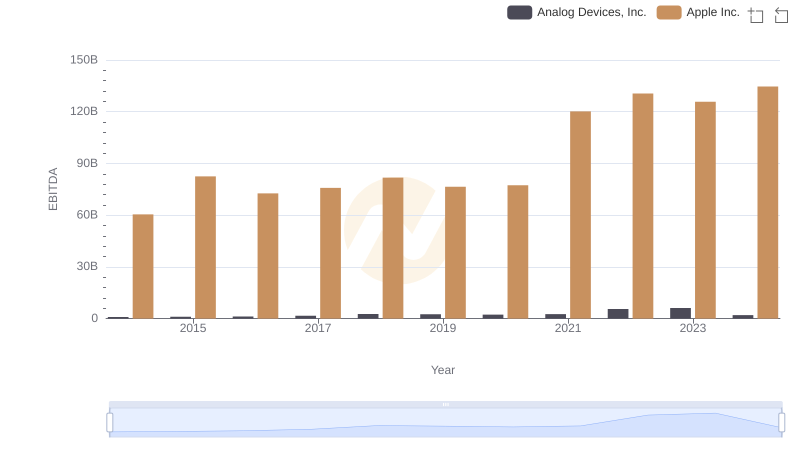Toggle the Analog Devices, Inc. legend series
Image resolution: width=800 pixels, height=461 pixels.
[577, 12]
